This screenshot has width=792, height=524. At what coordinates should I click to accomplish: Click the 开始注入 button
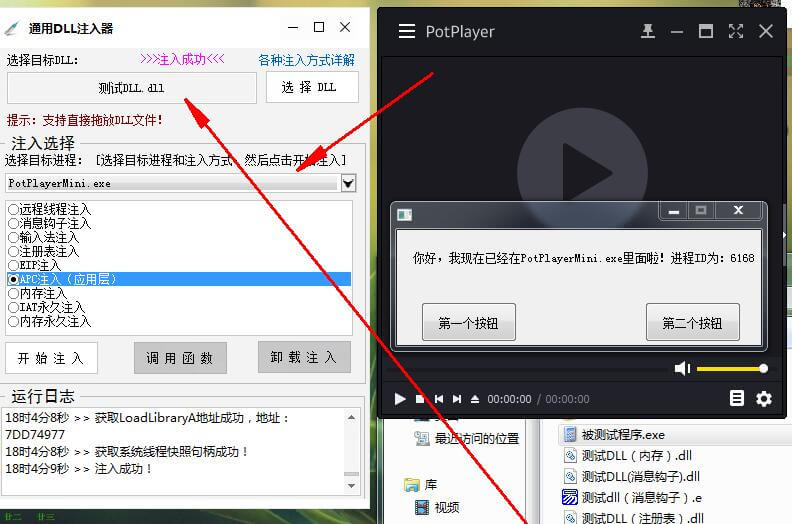(51, 358)
